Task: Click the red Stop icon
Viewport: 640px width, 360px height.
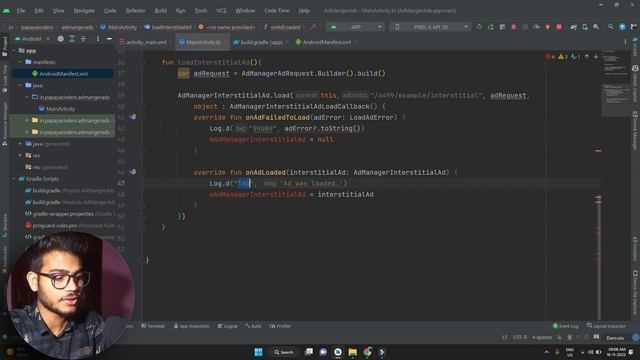Action: coord(559,27)
